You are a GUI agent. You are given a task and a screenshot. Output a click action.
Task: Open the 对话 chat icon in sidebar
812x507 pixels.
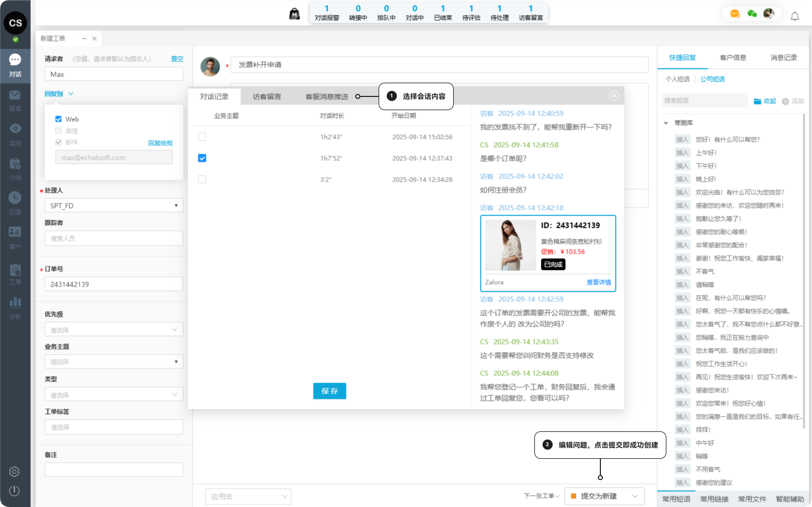(x=15, y=60)
